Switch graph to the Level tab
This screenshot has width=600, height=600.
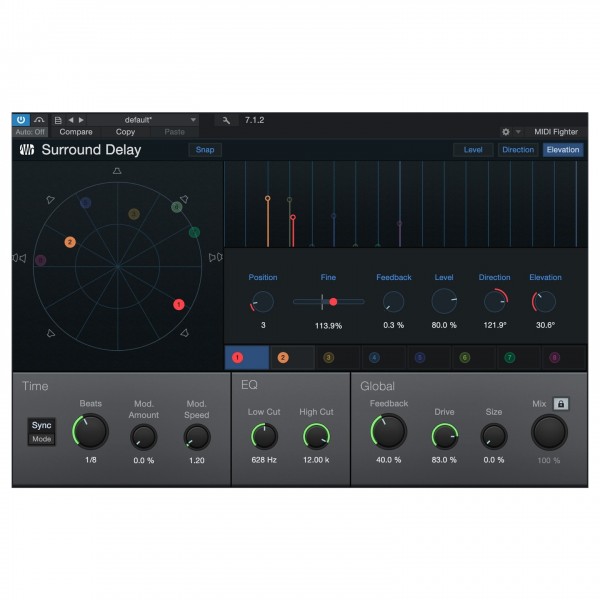click(x=473, y=150)
